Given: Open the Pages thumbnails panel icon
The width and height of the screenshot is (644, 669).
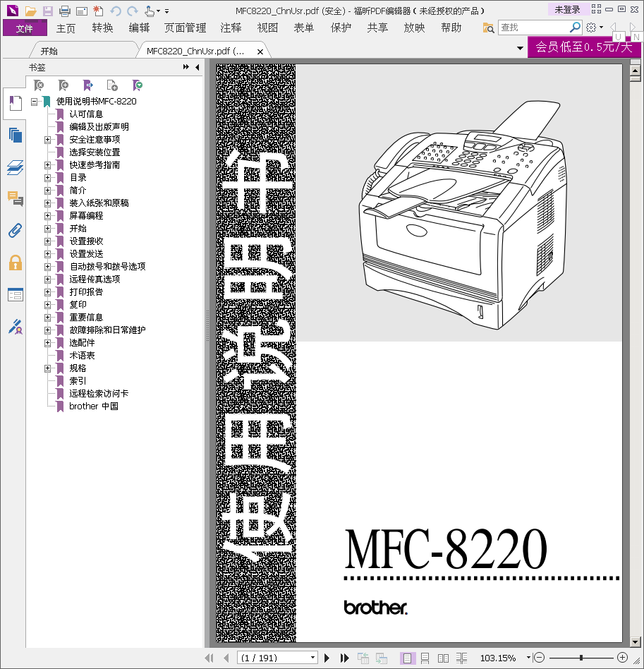Looking at the screenshot, I should pos(16,135).
